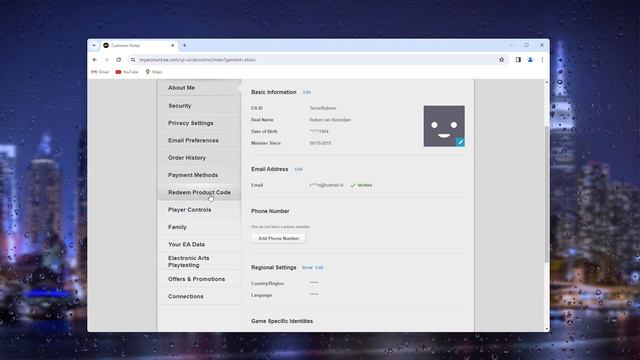Open the YouTube bookmark
Image resolution: width=640 pixels, height=360 pixels.
tap(127, 72)
